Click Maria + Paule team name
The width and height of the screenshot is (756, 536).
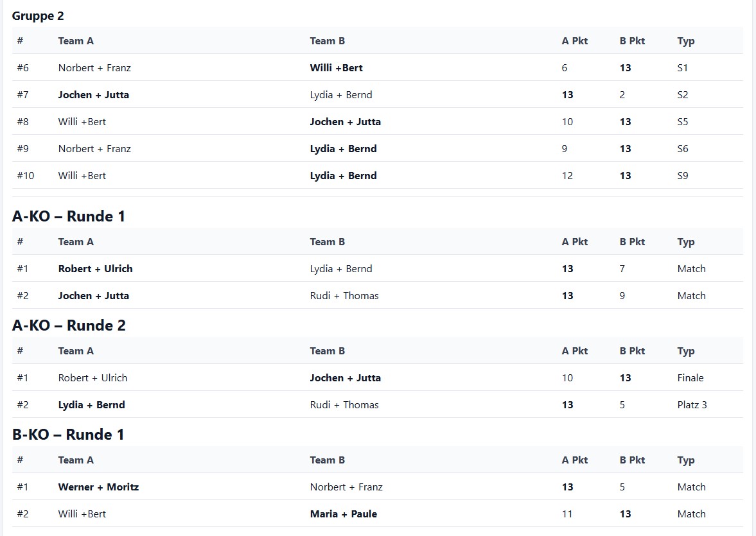tap(343, 514)
